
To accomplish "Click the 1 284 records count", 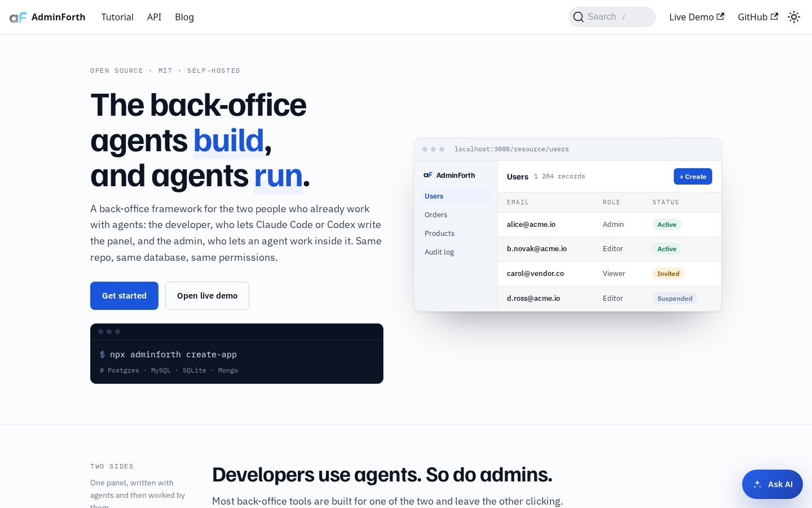I will [559, 177].
